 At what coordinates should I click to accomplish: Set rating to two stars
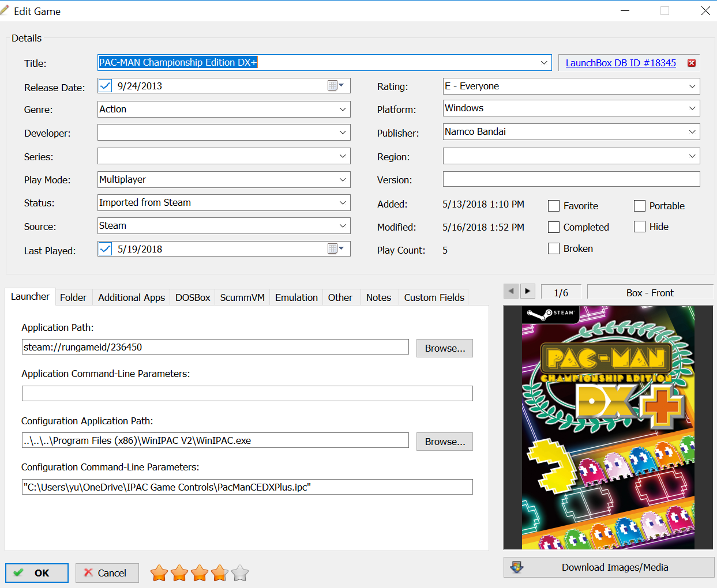(x=179, y=573)
